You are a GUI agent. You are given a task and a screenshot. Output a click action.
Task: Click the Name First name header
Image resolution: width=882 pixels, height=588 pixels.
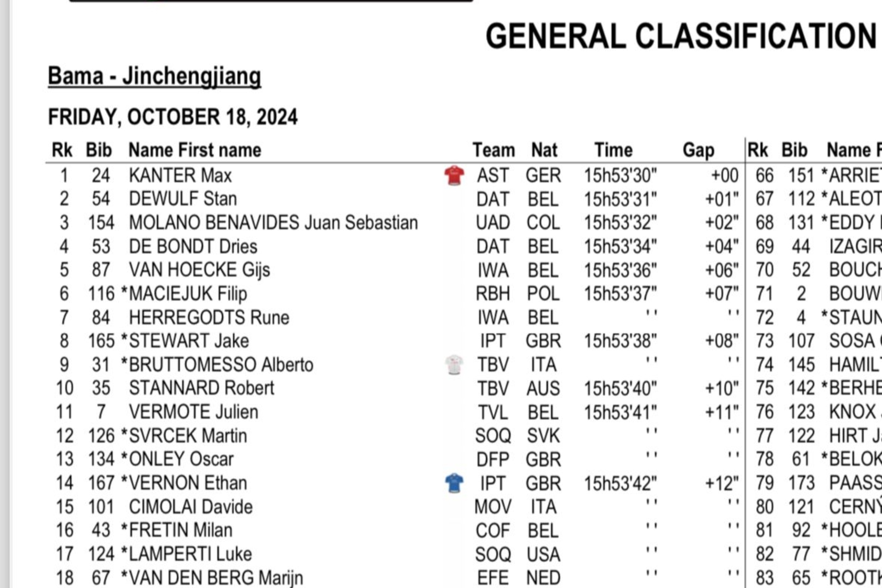[x=195, y=150]
